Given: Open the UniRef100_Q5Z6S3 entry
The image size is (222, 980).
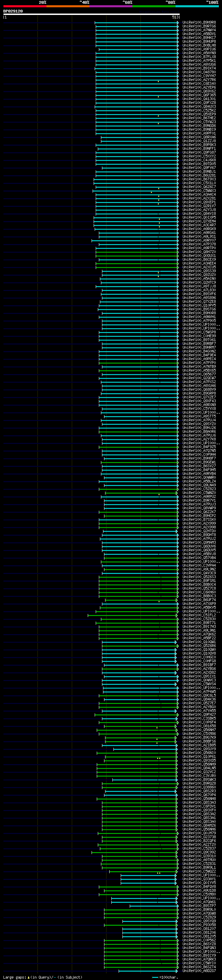Looking at the screenshot, I should point(199,577).
